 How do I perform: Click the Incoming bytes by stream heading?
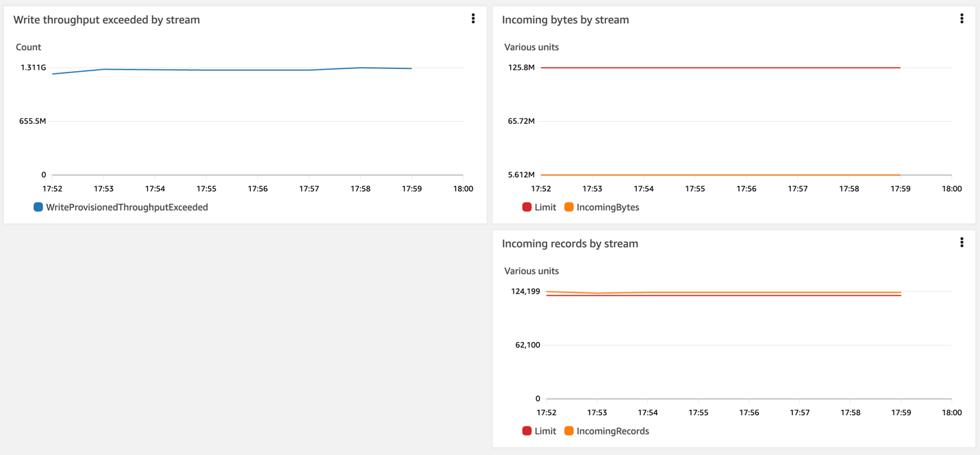click(x=566, y=20)
